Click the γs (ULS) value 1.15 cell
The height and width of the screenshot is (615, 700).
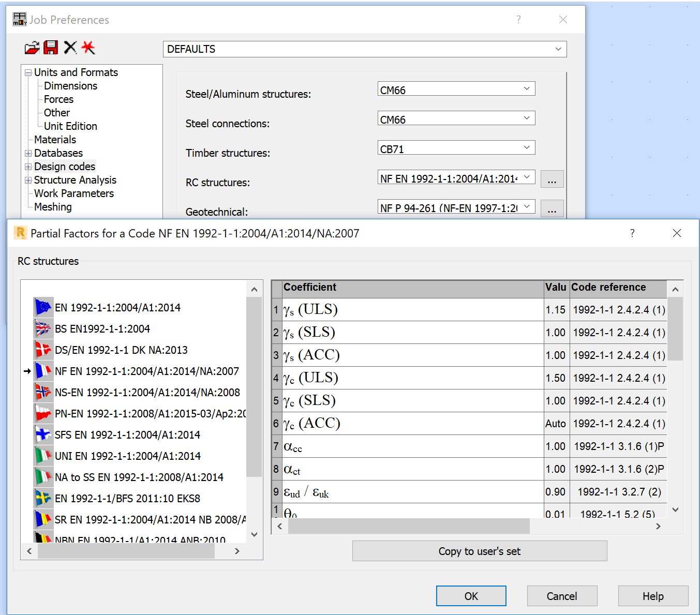556,309
